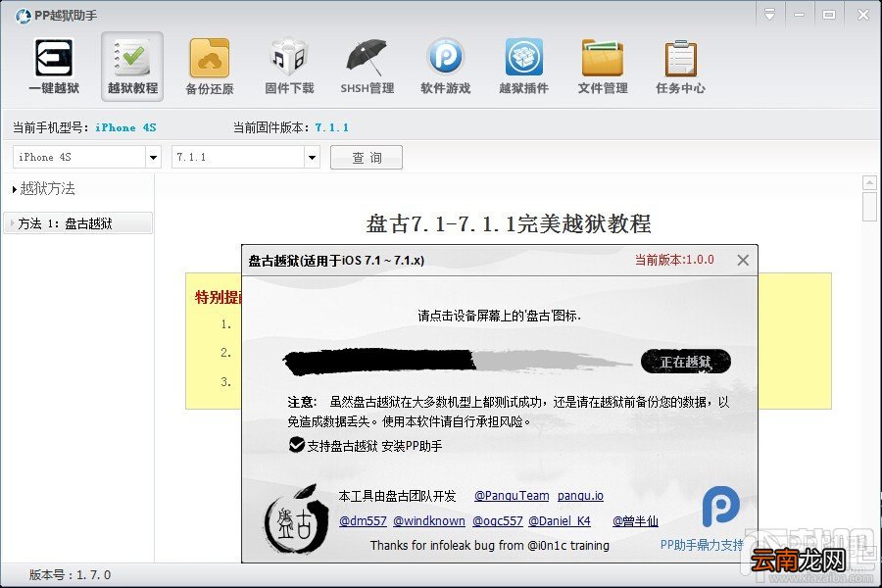Click the 查询 query button

coord(367,157)
